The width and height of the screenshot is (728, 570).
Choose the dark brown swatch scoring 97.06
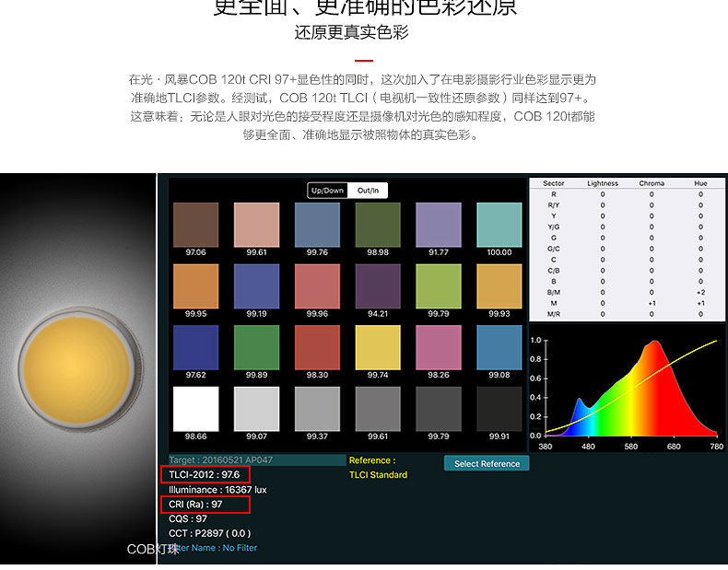pyautogui.click(x=195, y=225)
